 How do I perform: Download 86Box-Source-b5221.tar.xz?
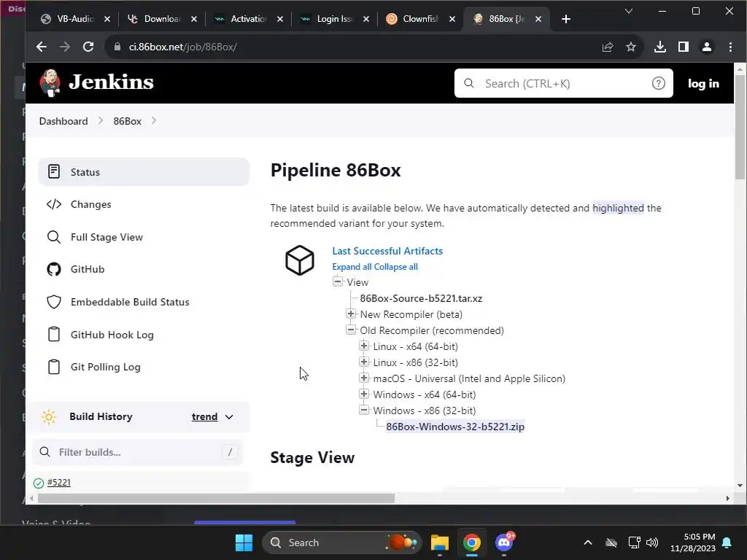[x=421, y=298]
